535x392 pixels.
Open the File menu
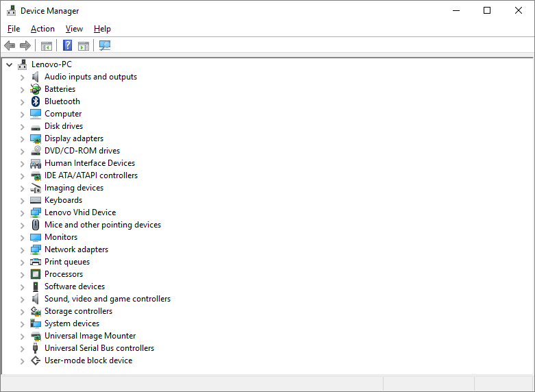tap(14, 29)
